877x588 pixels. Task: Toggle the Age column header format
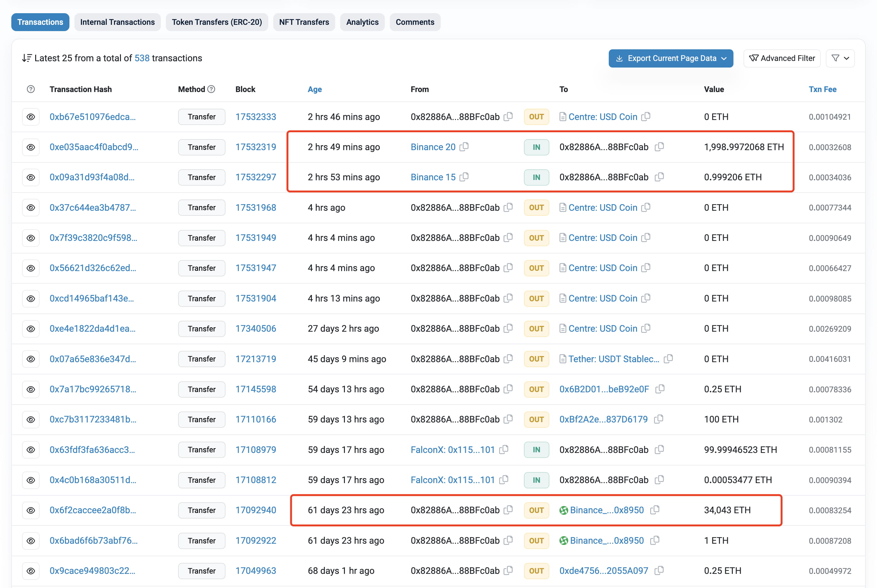(x=314, y=89)
